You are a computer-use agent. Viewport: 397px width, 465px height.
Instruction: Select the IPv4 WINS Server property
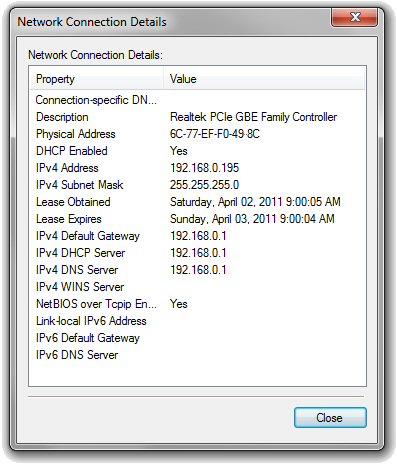80,287
